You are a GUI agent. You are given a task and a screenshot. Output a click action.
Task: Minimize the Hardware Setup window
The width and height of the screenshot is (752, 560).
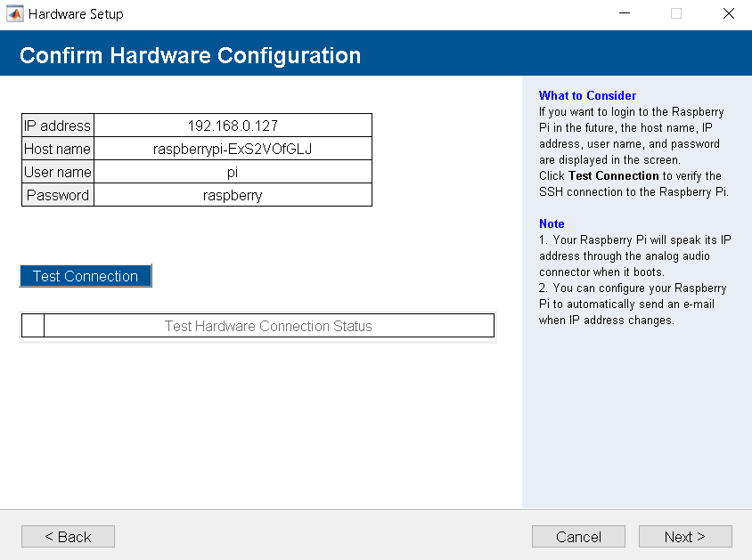[625, 13]
